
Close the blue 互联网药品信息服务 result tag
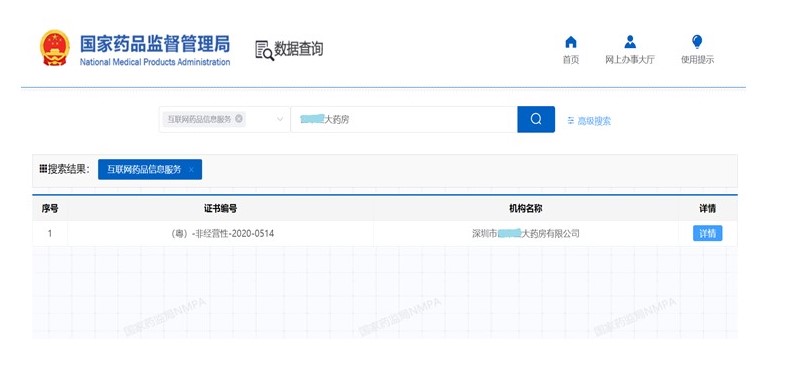(x=191, y=170)
